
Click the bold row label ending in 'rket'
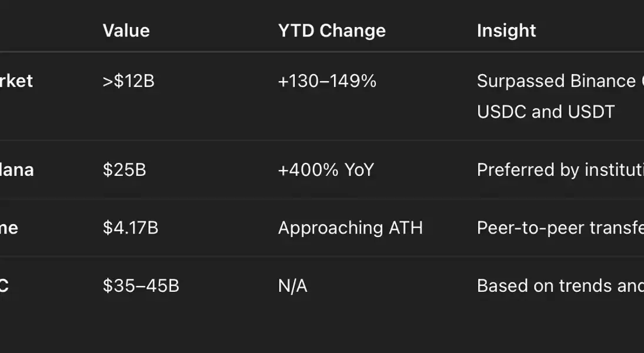point(16,81)
